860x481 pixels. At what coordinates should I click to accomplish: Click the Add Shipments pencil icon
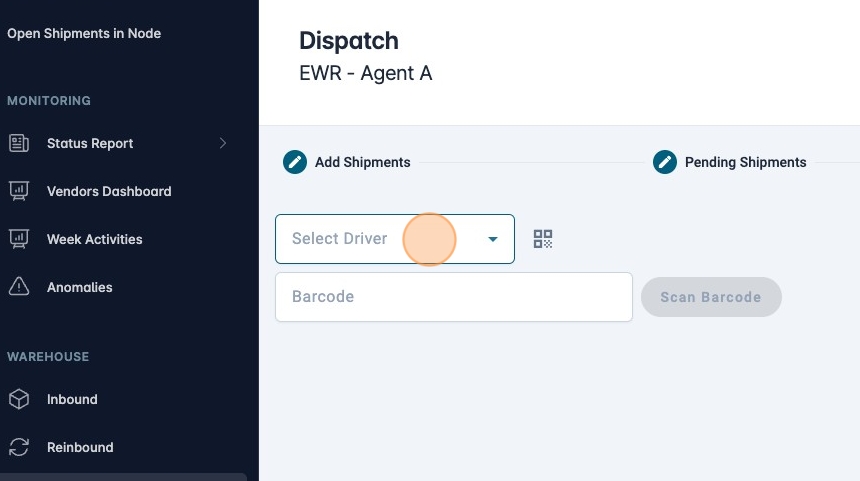(294, 162)
